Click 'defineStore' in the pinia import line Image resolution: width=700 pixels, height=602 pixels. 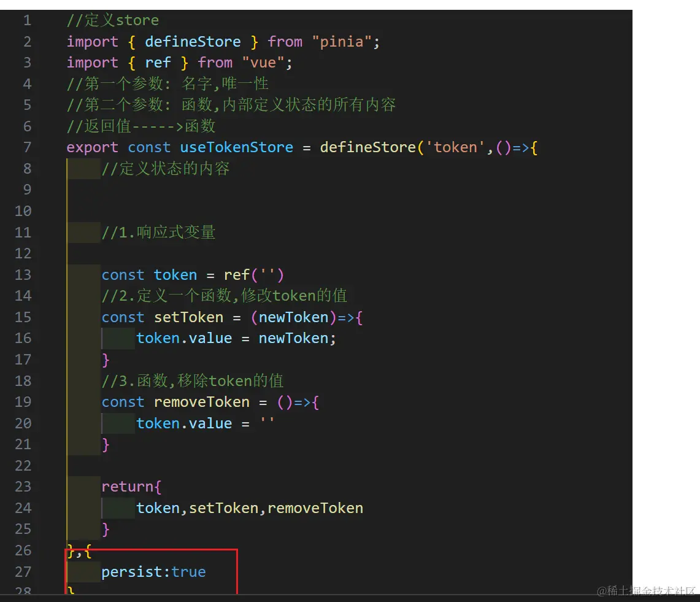193,42
